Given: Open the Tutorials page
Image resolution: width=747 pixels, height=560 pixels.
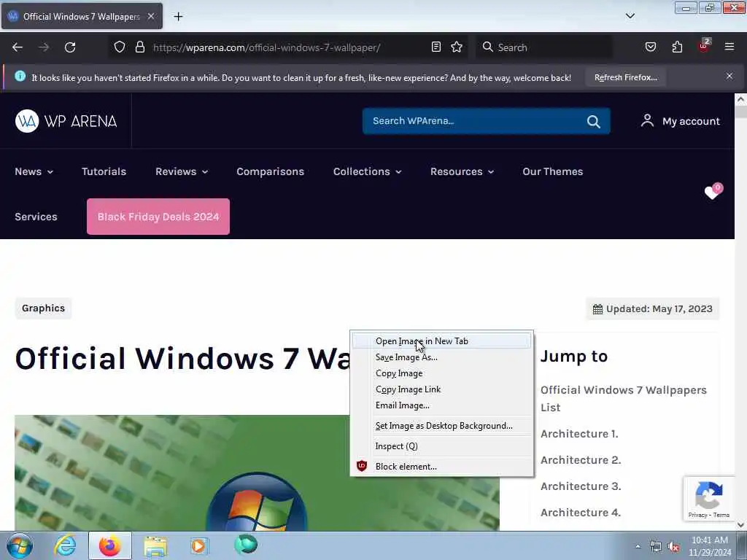Looking at the screenshot, I should [104, 171].
